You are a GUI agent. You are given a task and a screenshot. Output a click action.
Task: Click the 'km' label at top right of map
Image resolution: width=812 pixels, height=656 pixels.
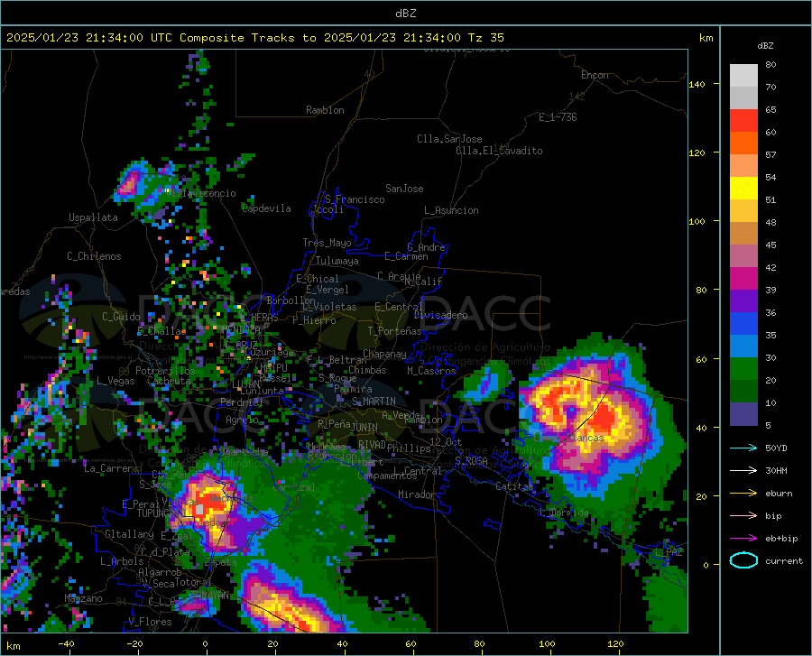(706, 38)
